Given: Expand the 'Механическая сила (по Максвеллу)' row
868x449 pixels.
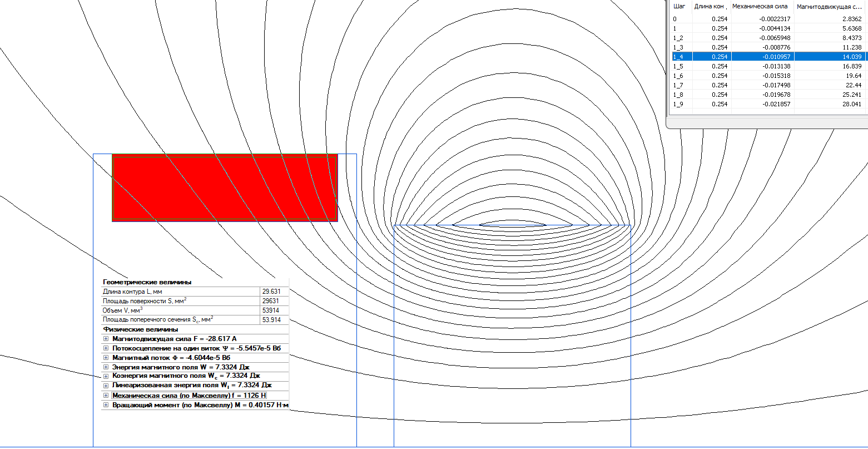Looking at the screenshot, I should pyautogui.click(x=106, y=396).
